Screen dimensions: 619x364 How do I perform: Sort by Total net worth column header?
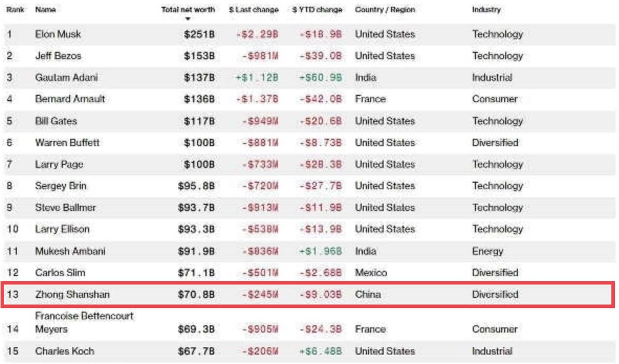(x=188, y=9)
